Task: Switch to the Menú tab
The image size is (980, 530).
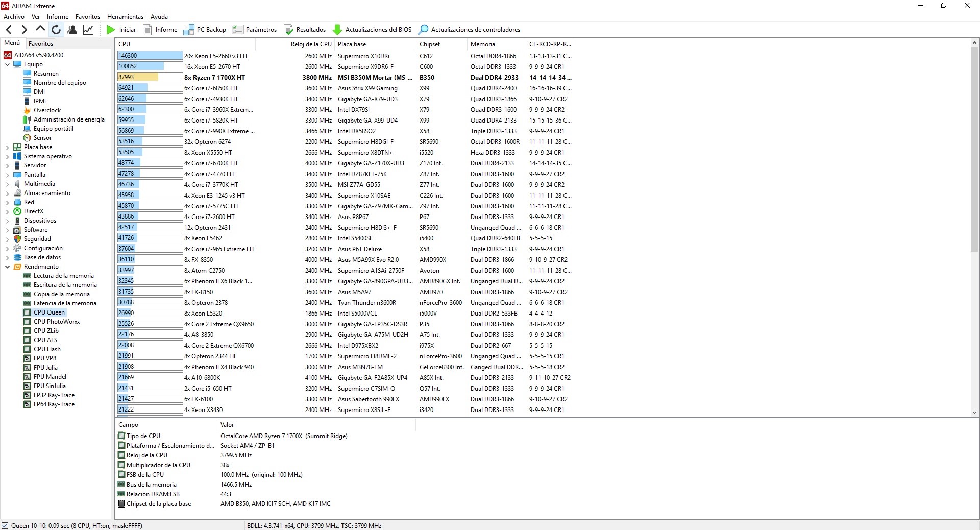Action: coord(12,43)
